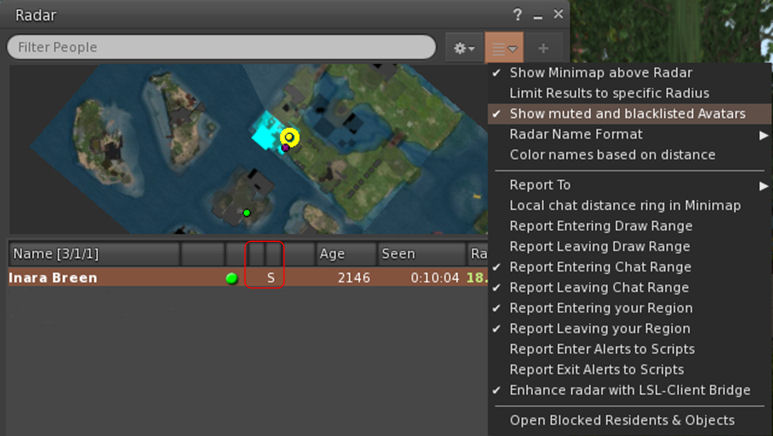773x436 pixels.
Task: Click the radar list menu icon
Action: 504,48
